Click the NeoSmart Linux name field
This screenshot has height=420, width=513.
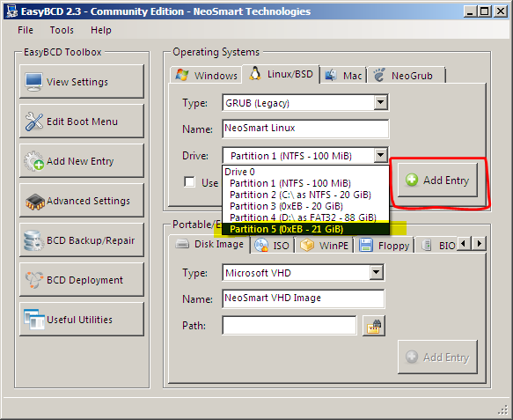tap(305, 129)
